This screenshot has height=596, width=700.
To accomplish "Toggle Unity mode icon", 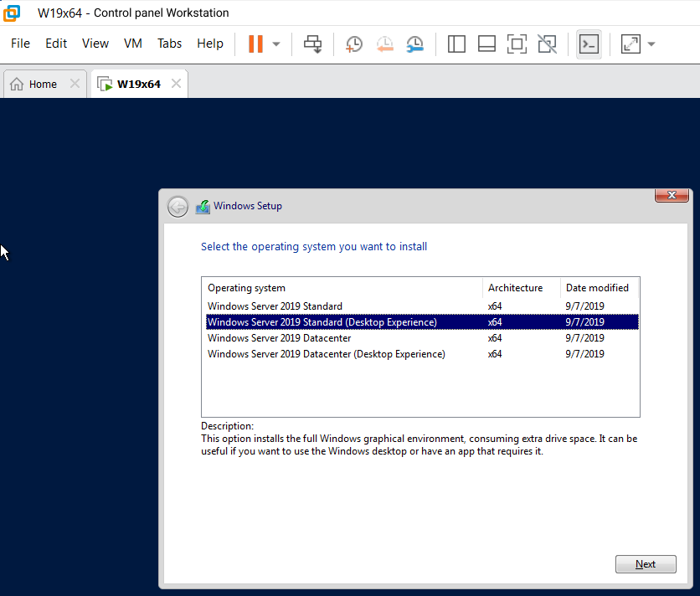I will tap(547, 44).
